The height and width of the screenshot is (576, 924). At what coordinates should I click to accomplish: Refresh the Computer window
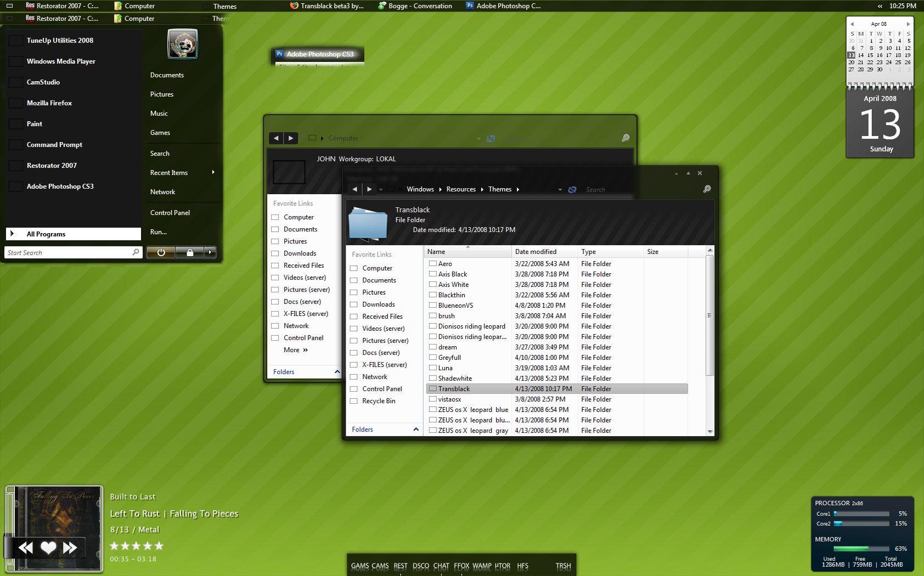tap(491, 138)
